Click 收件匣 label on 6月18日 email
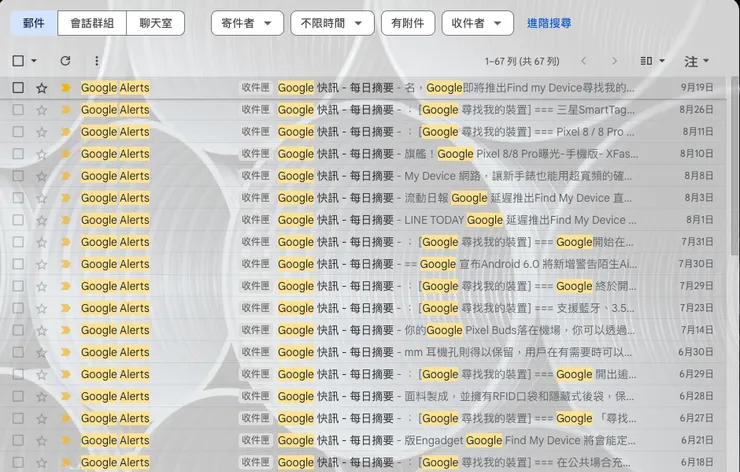This screenshot has height=472, width=740. [255, 462]
